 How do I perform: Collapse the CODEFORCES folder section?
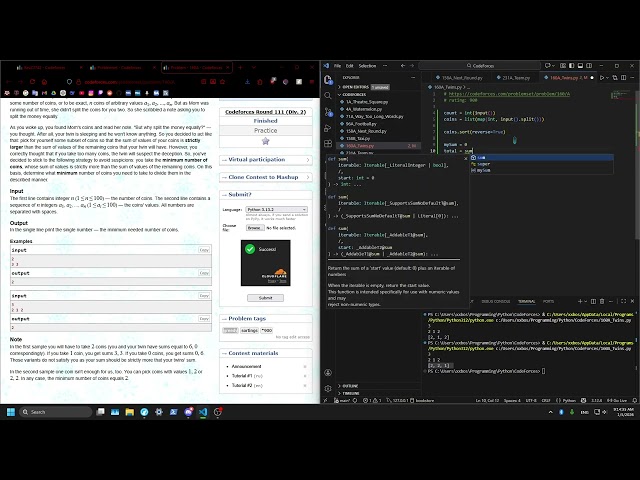[379, 94]
